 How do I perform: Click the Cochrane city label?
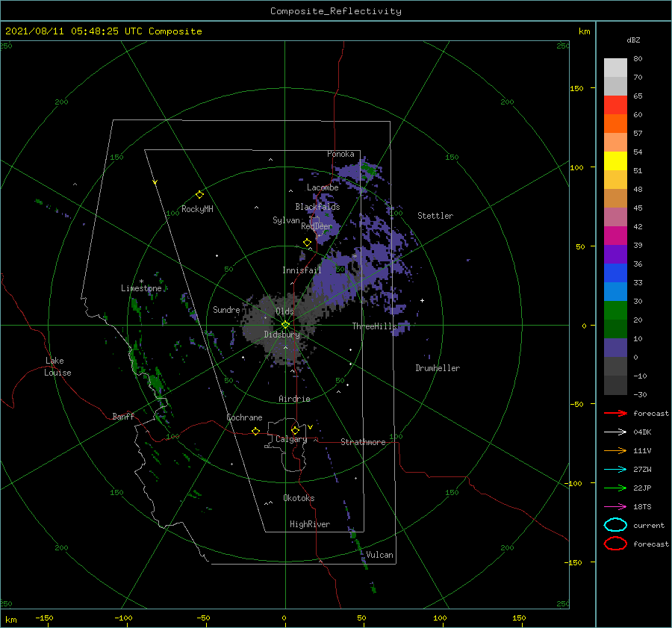click(x=244, y=417)
